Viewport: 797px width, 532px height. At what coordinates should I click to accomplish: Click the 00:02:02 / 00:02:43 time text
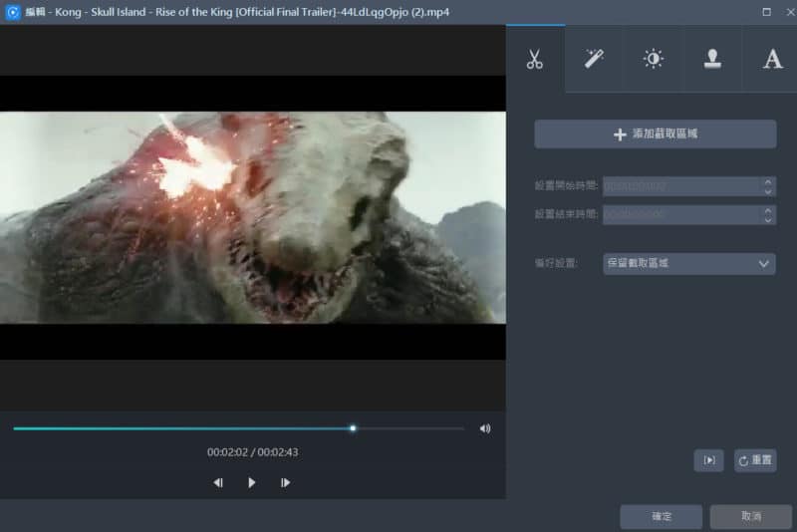253,452
